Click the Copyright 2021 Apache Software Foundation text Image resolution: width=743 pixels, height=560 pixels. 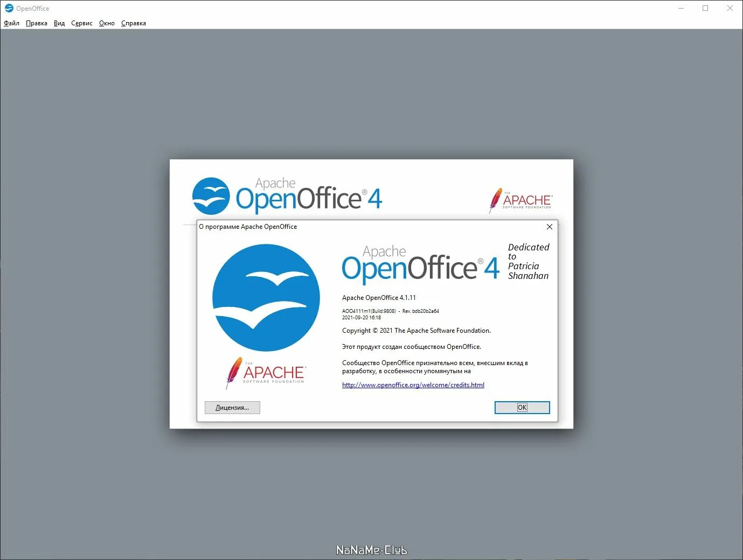pos(416,331)
